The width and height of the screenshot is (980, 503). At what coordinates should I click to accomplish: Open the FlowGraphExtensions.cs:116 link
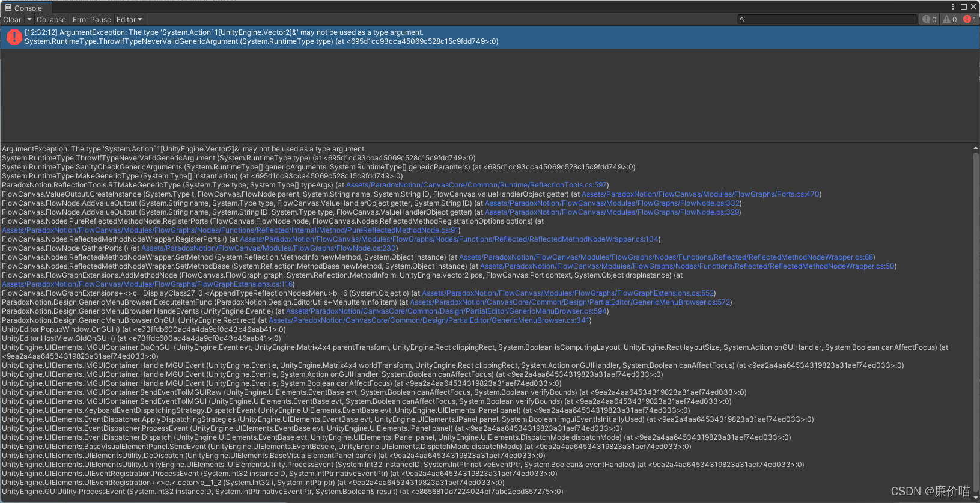[147, 284]
